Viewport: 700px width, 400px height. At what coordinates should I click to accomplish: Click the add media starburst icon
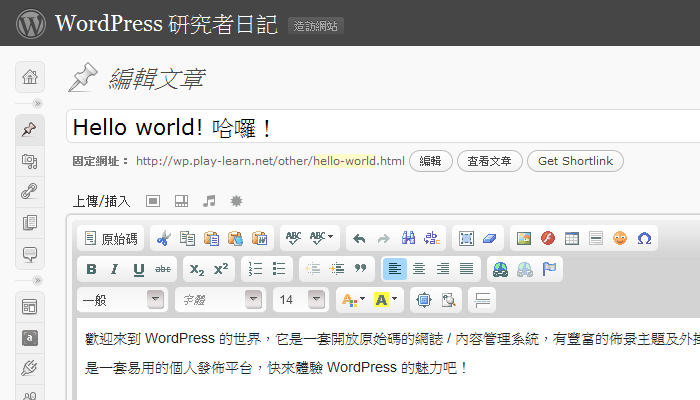[x=236, y=201]
